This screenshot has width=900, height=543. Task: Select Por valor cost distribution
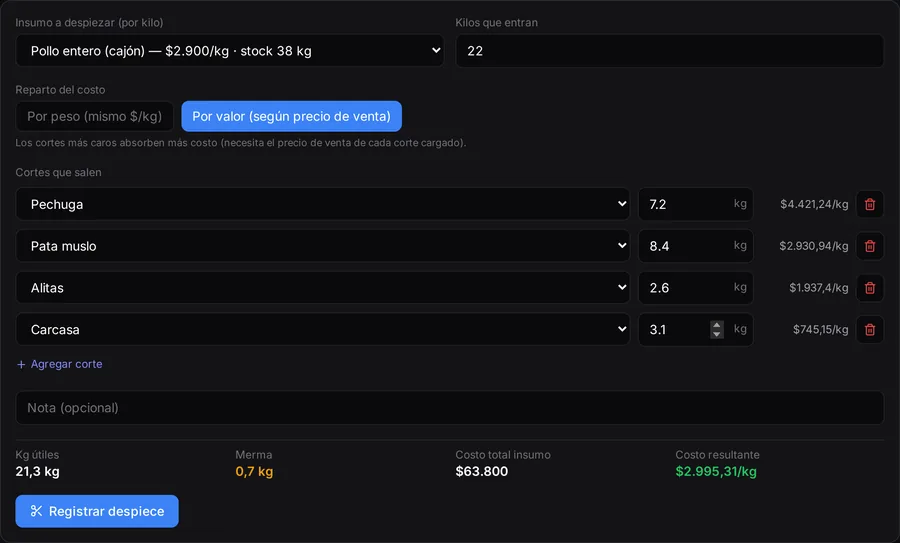291,116
